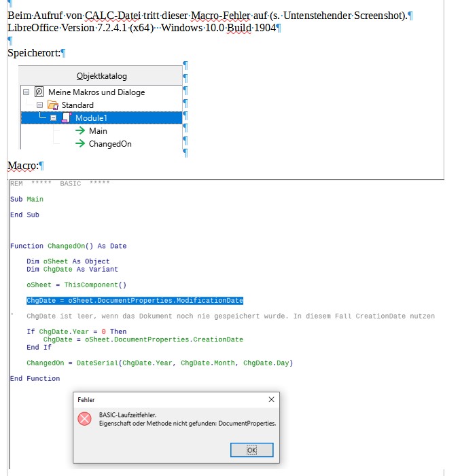This screenshot has width=460, height=476.
Task: Click the 'BASIC-Laufzeitfehler.' message text
Action: (128, 415)
